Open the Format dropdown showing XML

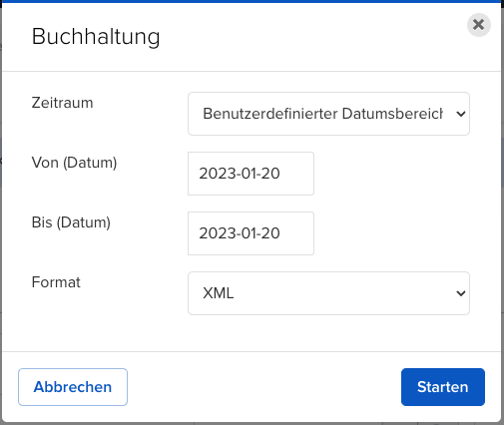328,293
